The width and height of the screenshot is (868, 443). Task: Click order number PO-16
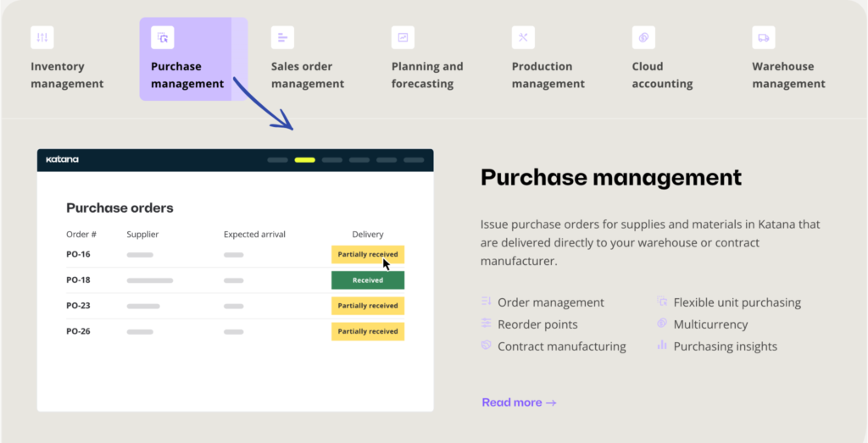[78, 254]
